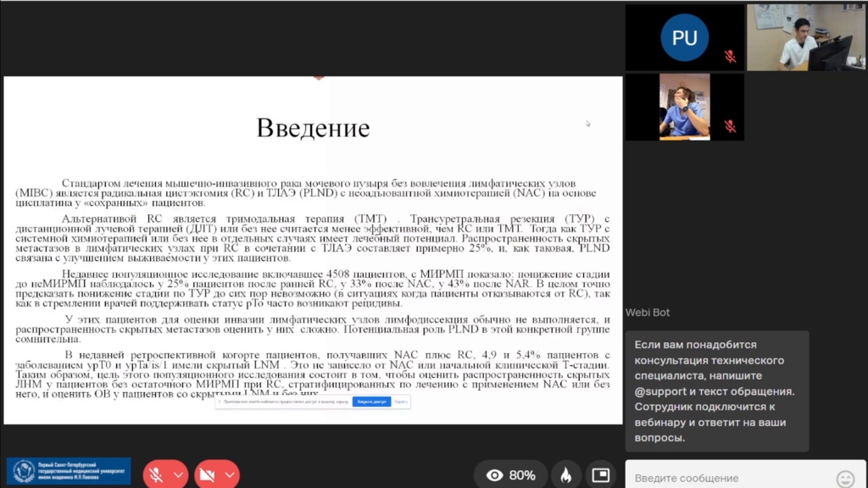Screen dimensions: 868x488
Task: Click the Pavlov university logo
Action: 68,471
